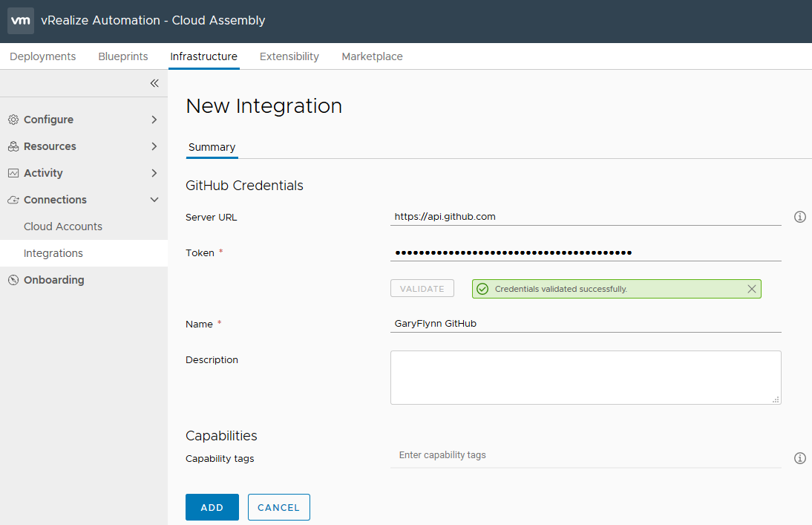Click the Activity chart icon
812x525 pixels.
pos(13,173)
